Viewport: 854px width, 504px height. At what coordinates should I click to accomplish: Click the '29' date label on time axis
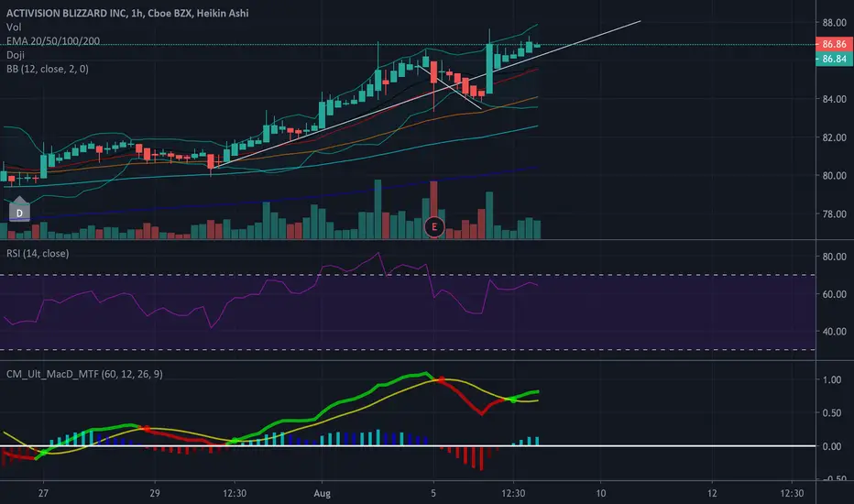tap(155, 494)
